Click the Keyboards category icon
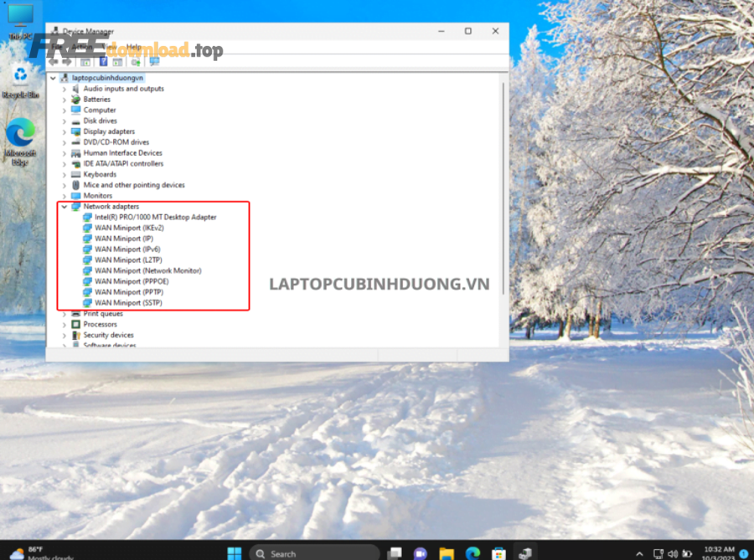The width and height of the screenshot is (754, 560). click(x=75, y=174)
